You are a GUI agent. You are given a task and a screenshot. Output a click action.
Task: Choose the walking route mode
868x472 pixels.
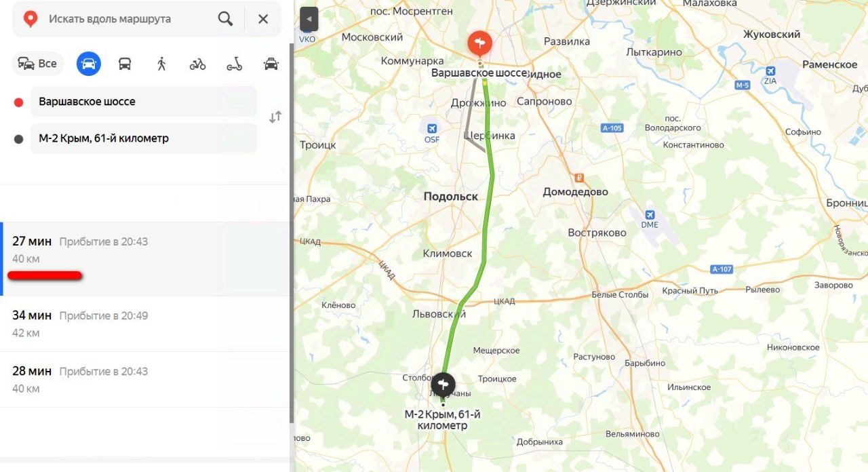coord(161,64)
